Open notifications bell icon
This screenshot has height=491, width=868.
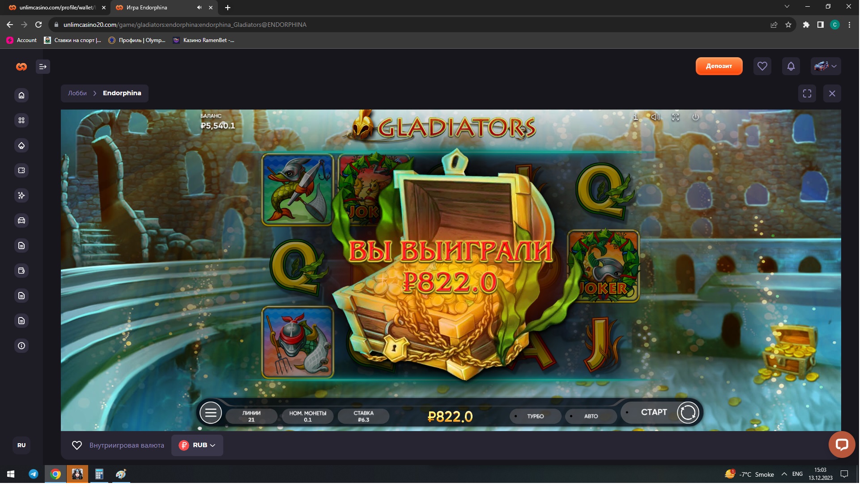click(791, 66)
